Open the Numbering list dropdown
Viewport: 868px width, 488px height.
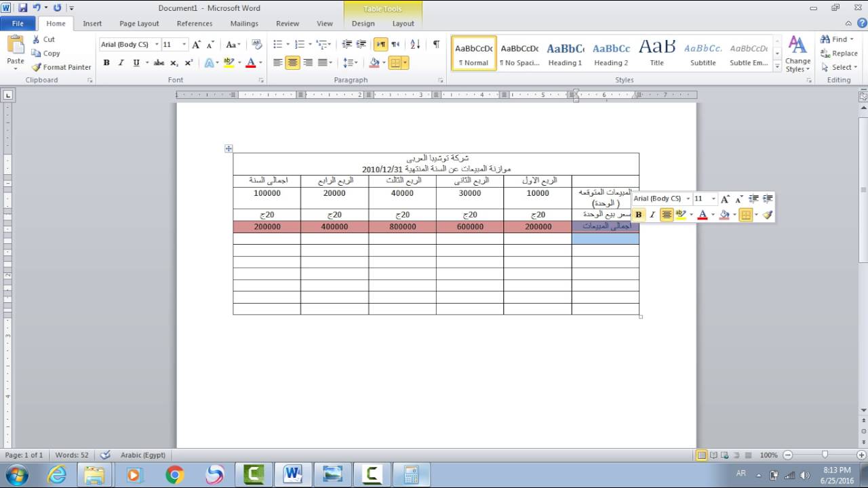pos(310,45)
